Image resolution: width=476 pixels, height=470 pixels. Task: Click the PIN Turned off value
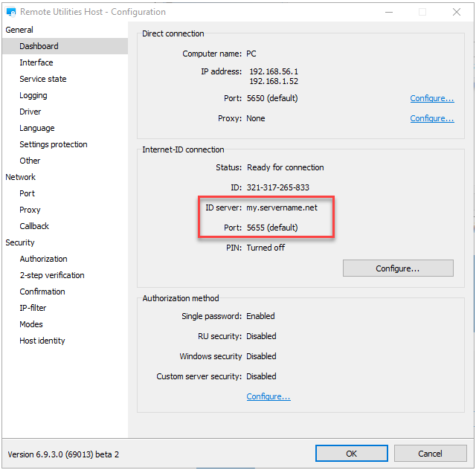[266, 248]
